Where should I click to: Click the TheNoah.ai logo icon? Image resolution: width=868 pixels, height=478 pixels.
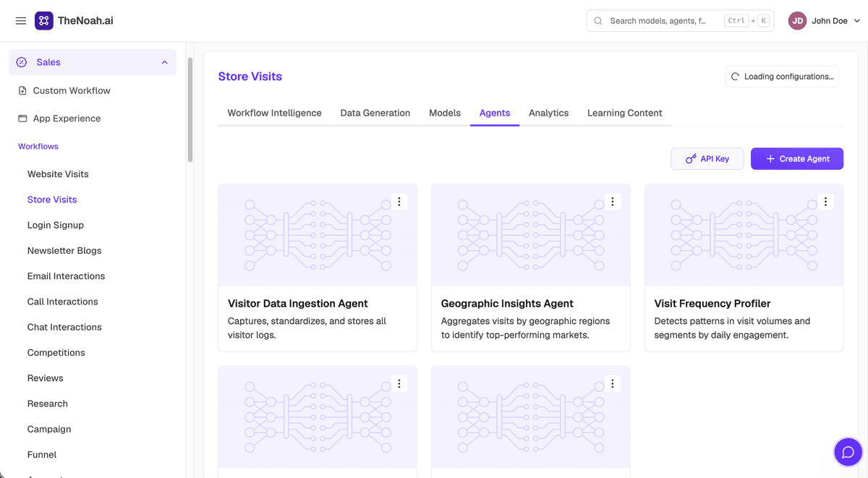coord(43,21)
